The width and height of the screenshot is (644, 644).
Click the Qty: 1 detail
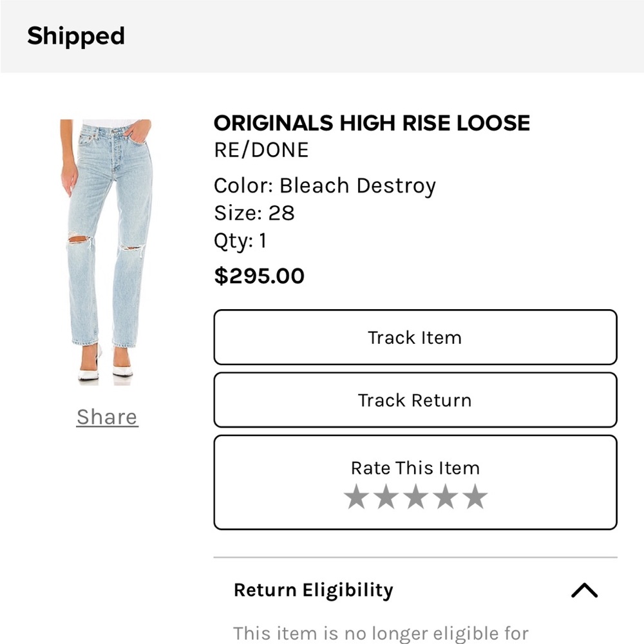[240, 241]
